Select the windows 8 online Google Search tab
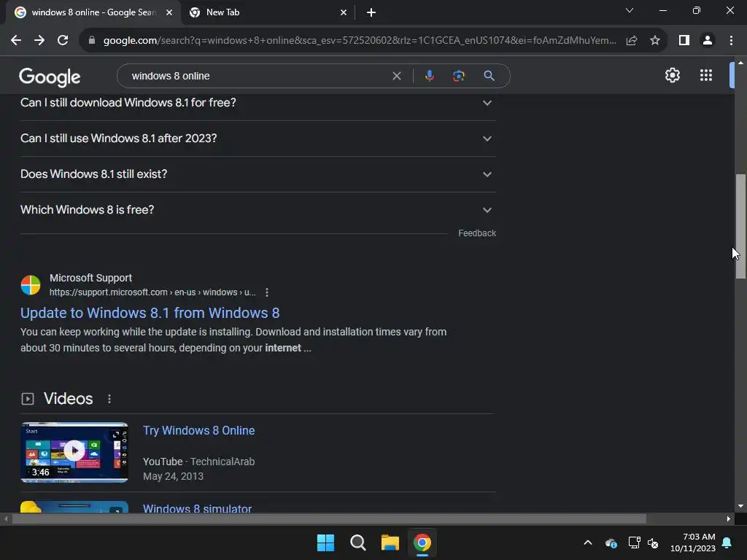 pyautogui.click(x=93, y=13)
